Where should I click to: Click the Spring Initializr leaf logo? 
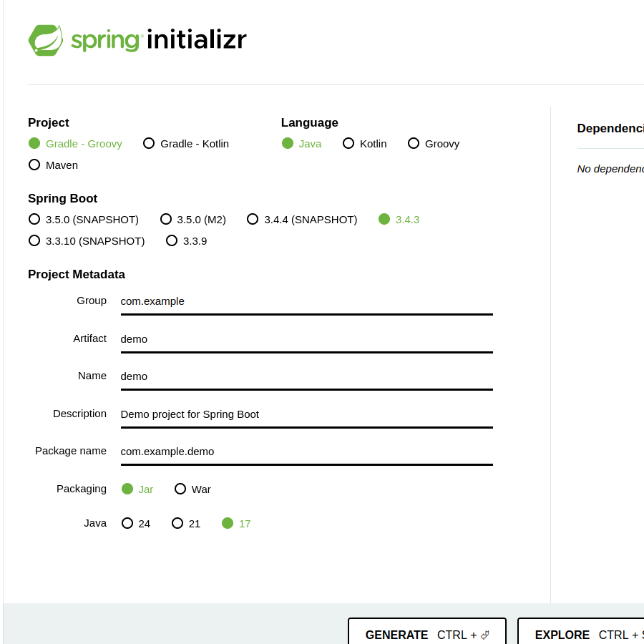click(x=46, y=40)
